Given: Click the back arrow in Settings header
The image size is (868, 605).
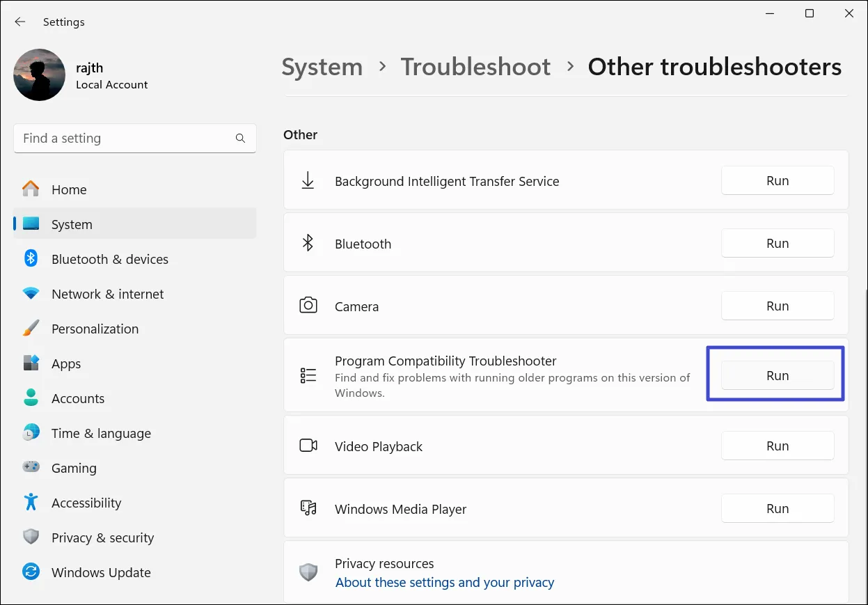Looking at the screenshot, I should point(20,22).
